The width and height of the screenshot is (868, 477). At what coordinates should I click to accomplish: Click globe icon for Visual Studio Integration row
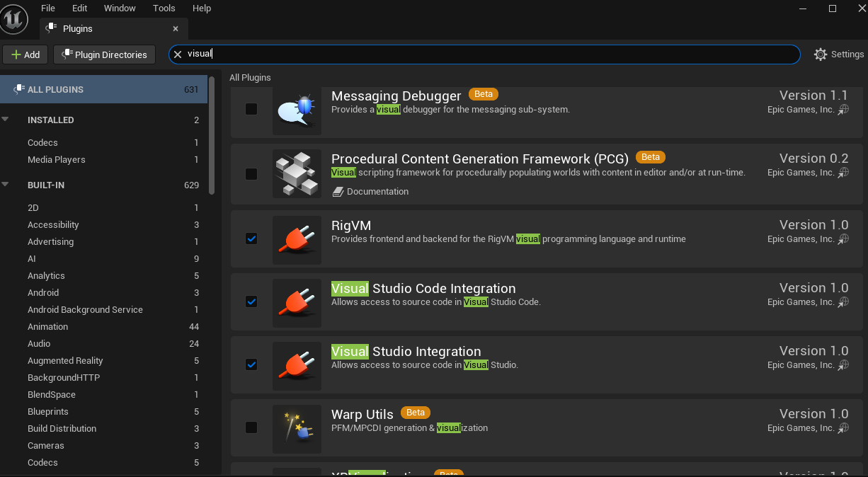843,365
